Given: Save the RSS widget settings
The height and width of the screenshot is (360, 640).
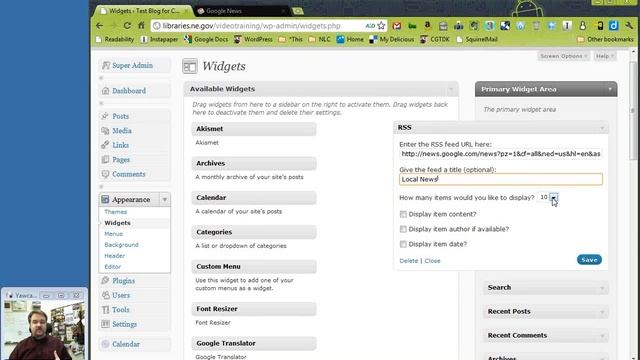Looking at the screenshot, I should click(589, 260).
